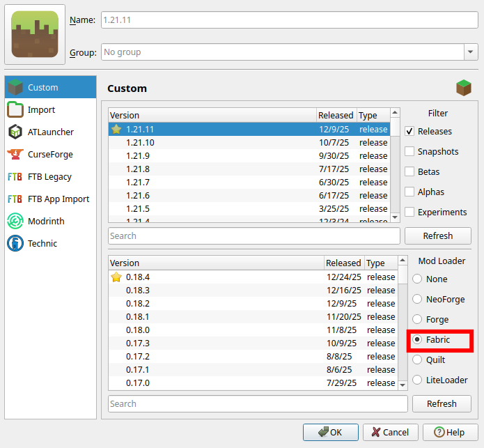484x448 pixels.
Task: Click the grass block instance icon button
Action: [x=35, y=35]
